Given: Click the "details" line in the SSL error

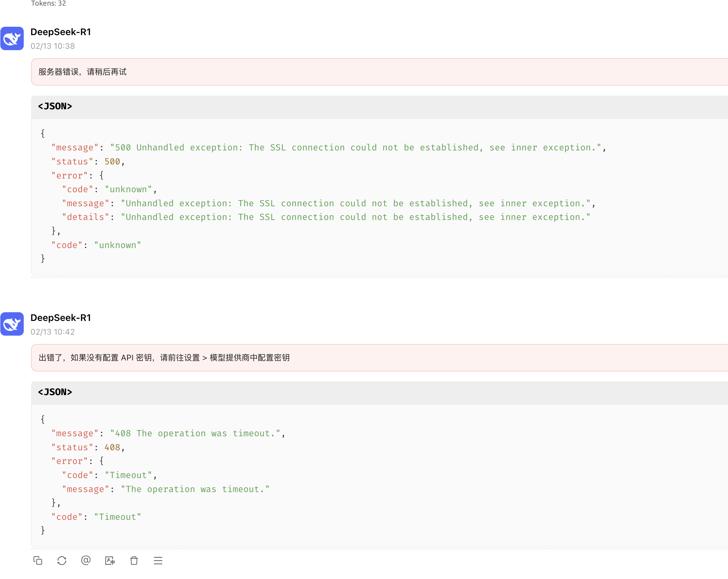Looking at the screenshot, I should [x=326, y=217].
